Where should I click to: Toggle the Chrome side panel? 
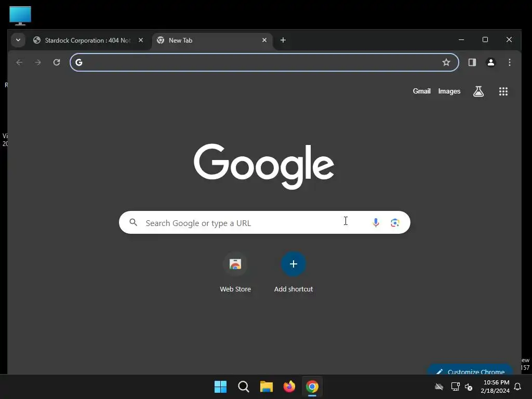472,62
